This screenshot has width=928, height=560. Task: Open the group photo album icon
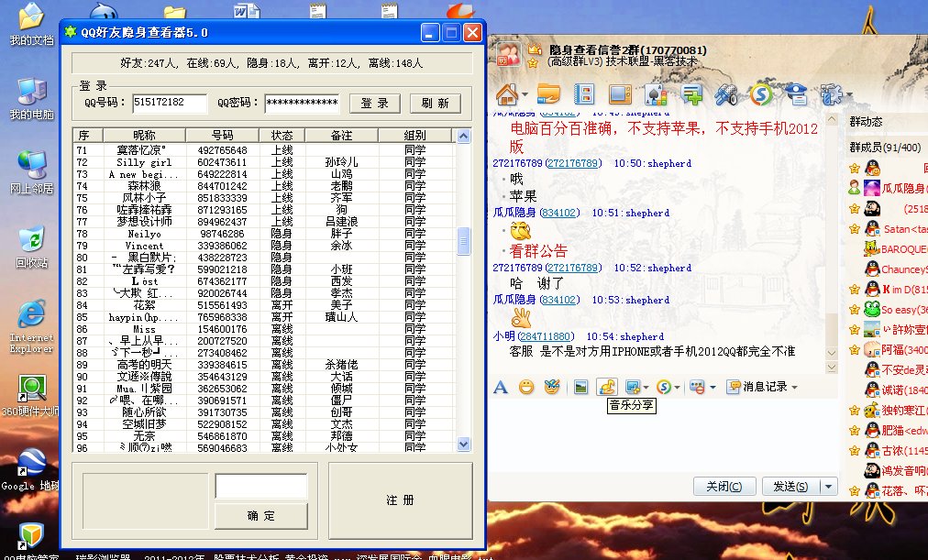(585, 94)
